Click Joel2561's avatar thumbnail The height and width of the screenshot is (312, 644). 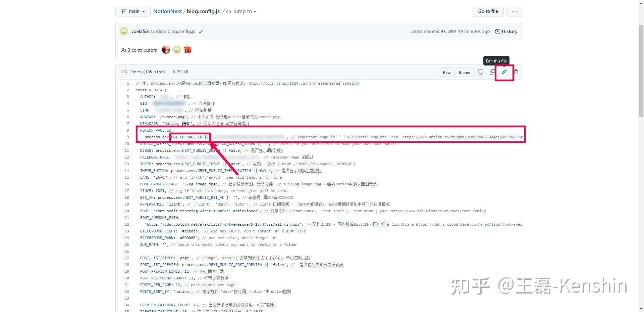(124, 31)
